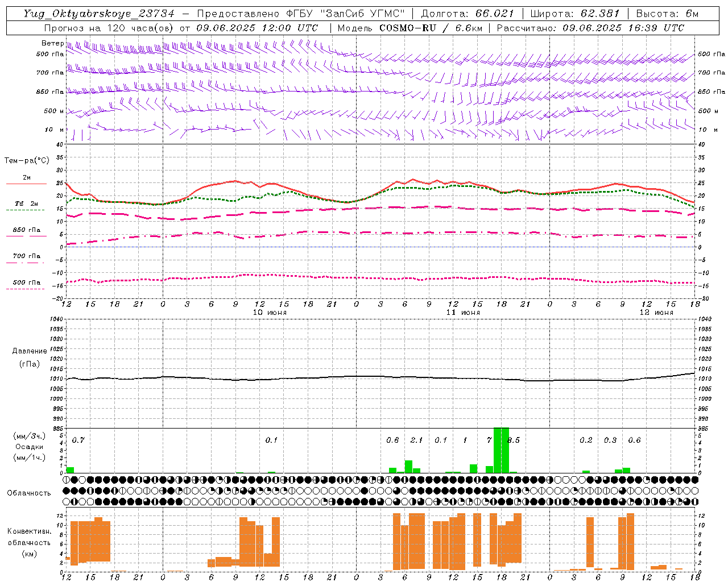Click the (мм/3ч.) precipitation unit label
The height and width of the screenshot is (582, 728).
pos(30,436)
